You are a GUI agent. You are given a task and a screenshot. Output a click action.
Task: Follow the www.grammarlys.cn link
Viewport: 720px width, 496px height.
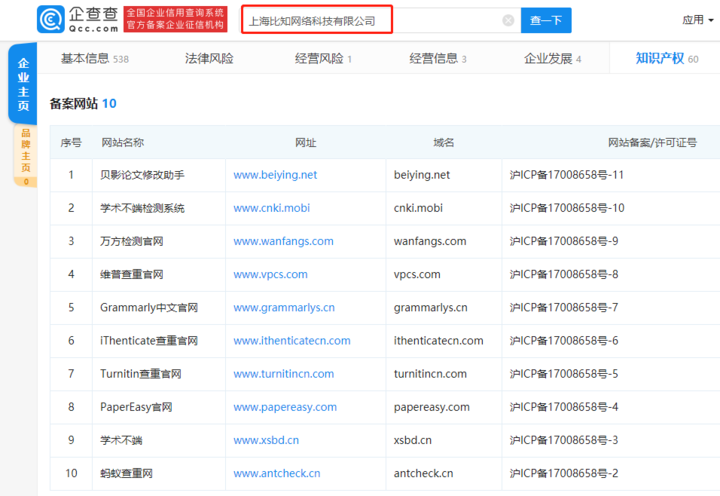coord(284,307)
